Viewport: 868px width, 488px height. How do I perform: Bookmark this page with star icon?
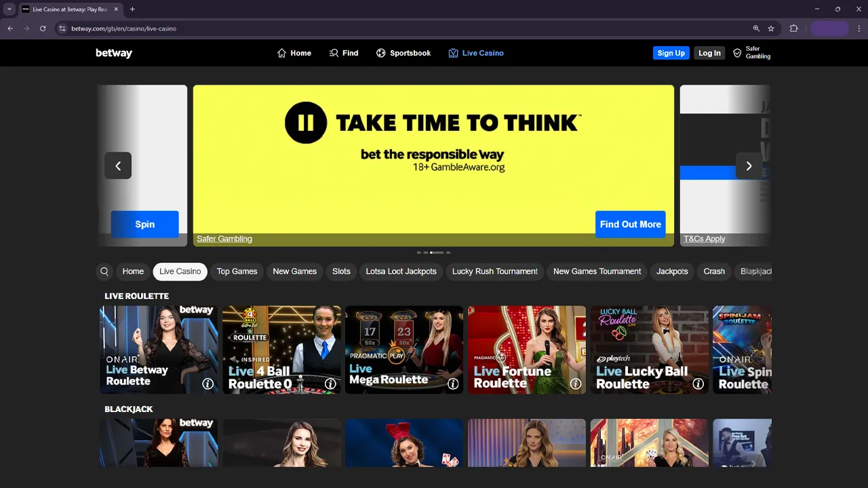(x=771, y=28)
